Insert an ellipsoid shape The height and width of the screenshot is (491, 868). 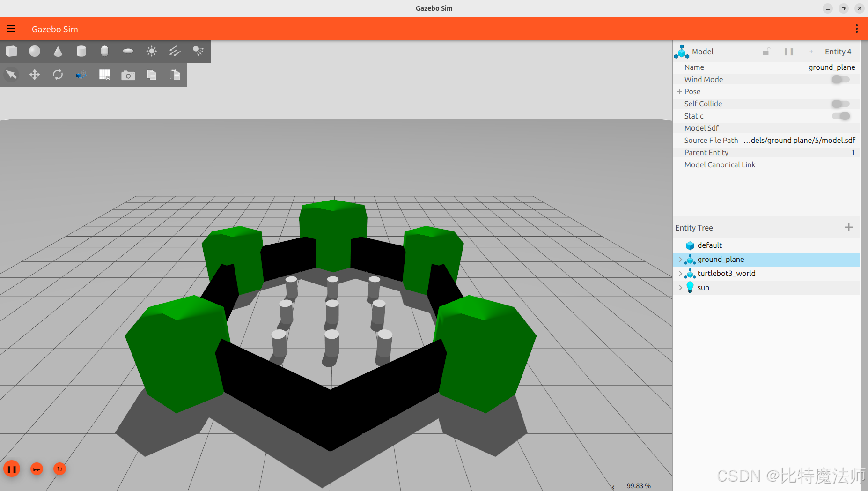click(x=128, y=51)
